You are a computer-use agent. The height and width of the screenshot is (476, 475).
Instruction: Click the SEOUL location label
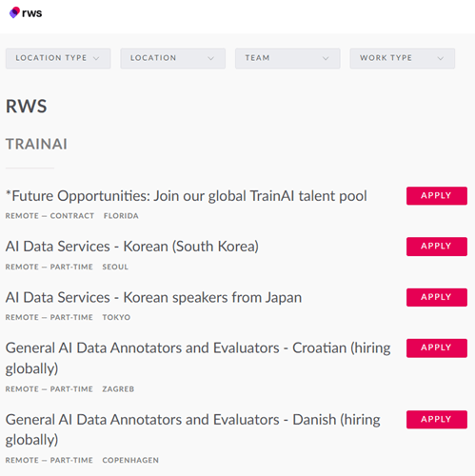pyautogui.click(x=115, y=267)
